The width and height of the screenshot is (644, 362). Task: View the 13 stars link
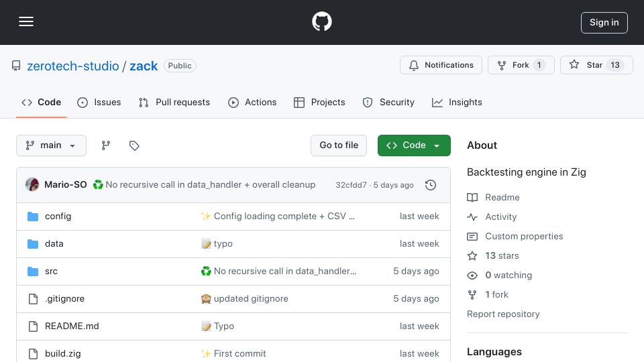[x=502, y=255]
